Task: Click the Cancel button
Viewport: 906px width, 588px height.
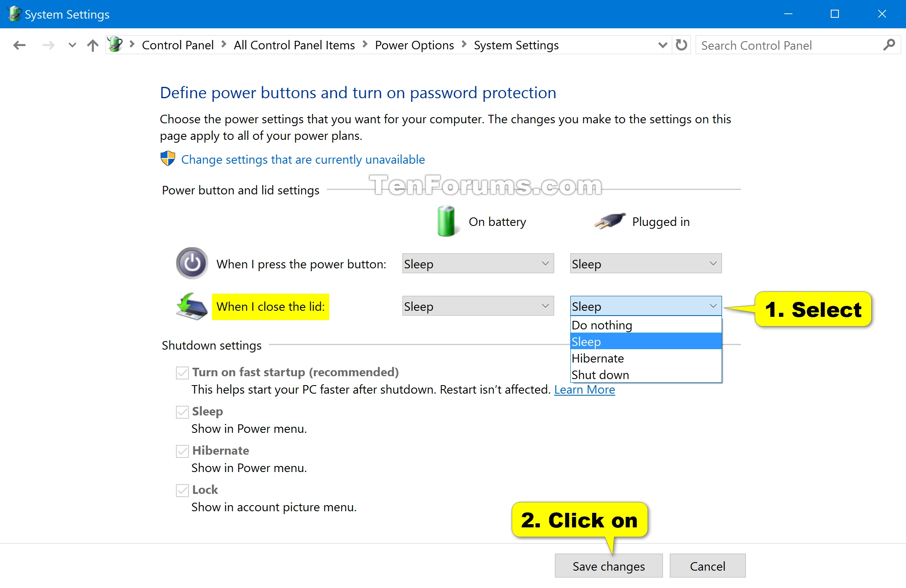Action: click(x=707, y=565)
